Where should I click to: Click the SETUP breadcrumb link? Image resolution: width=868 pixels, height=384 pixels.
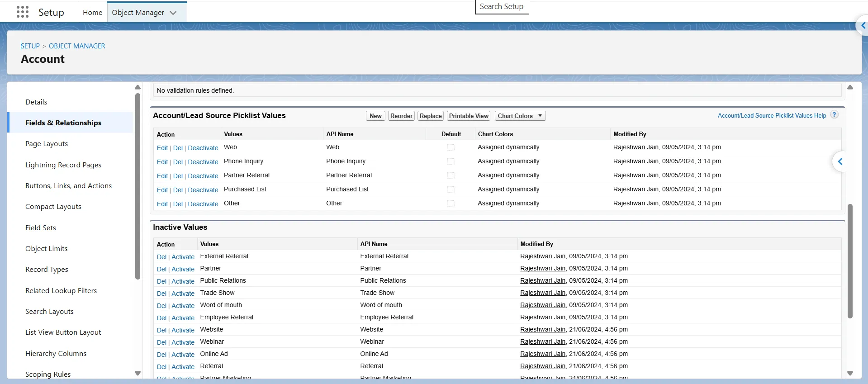[x=30, y=46]
